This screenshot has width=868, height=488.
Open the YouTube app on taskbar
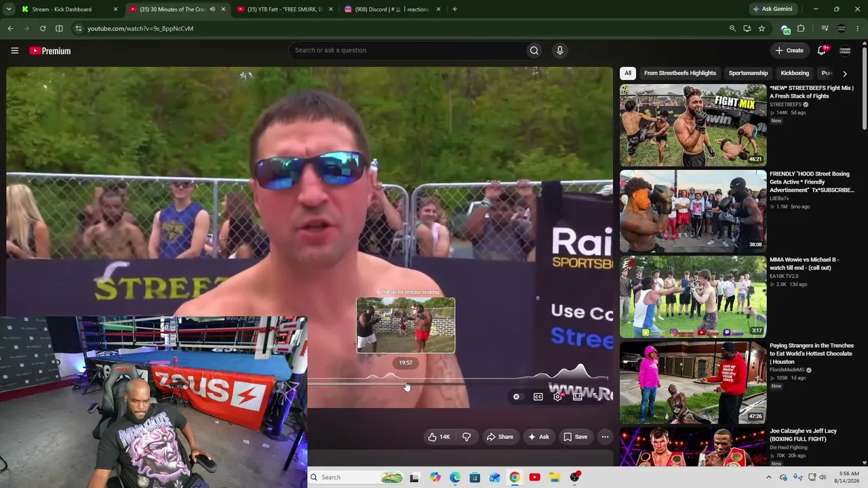(534, 477)
